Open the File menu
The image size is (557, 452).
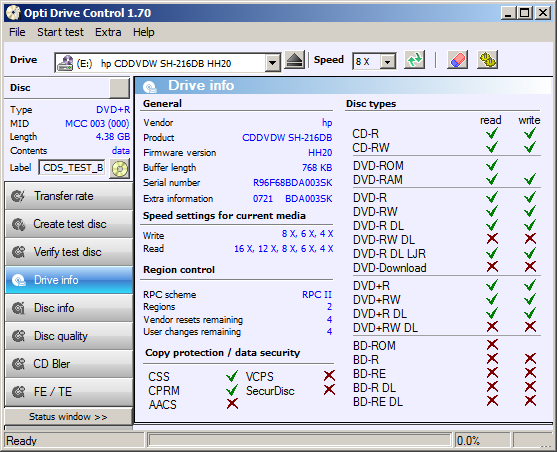[x=17, y=32]
